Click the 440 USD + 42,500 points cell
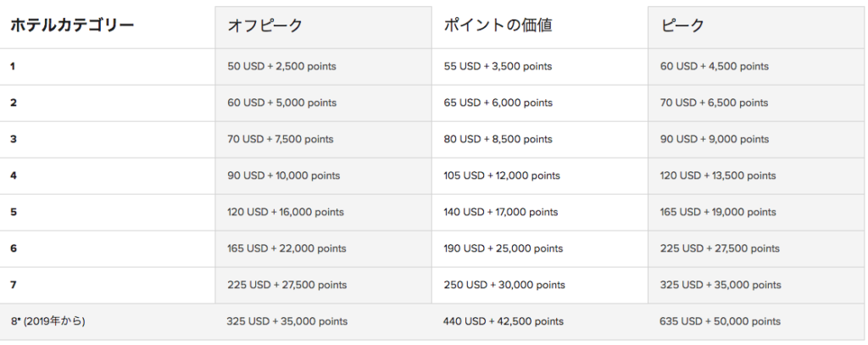The image size is (868, 345). click(x=504, y=322)
